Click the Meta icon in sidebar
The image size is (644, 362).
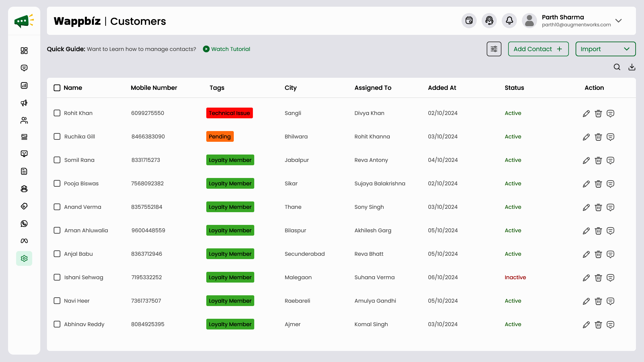point(24,241)
